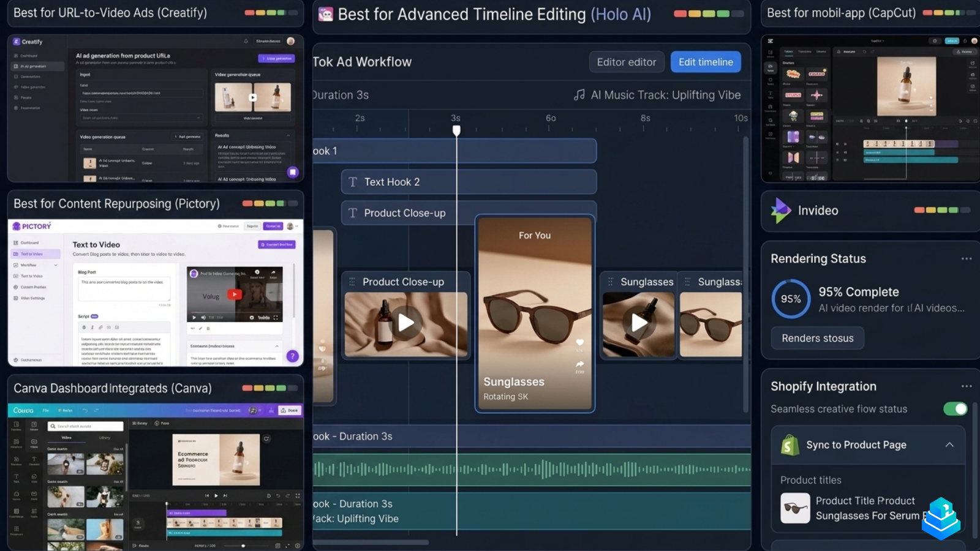Screen dimensions: 980x551
Task: Click the Editor editor button
Action: [627, 62]
